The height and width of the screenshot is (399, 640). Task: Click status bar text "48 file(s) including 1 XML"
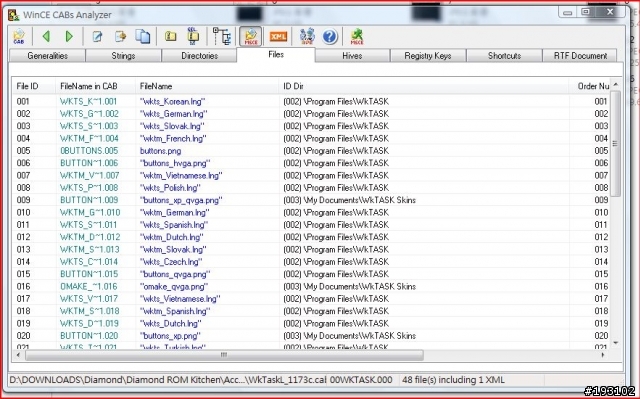coord(453,380)
